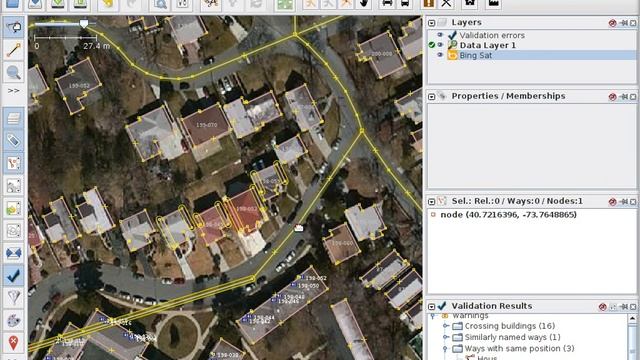This screenshot has height=360, width=640.
Task: Hide Data Layer 1 via eye icon
Action: tap(440, 45)
